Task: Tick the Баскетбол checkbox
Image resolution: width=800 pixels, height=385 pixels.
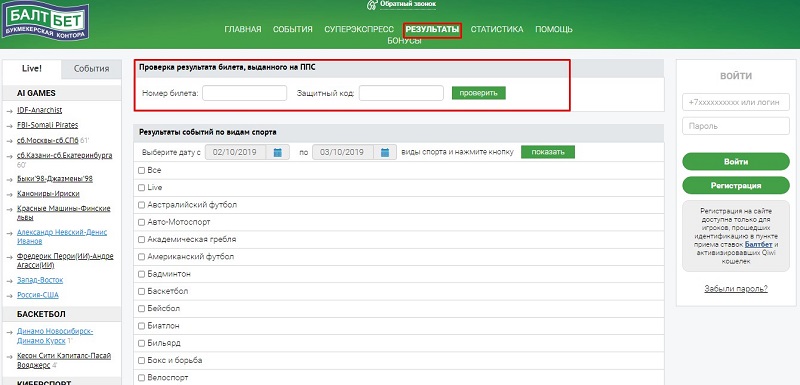Action: (x=142, y=291)
